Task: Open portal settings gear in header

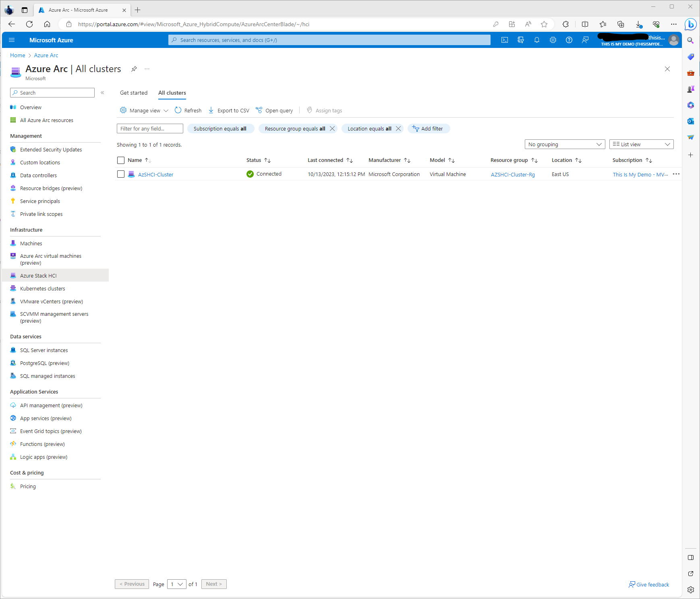Action: 553,40
